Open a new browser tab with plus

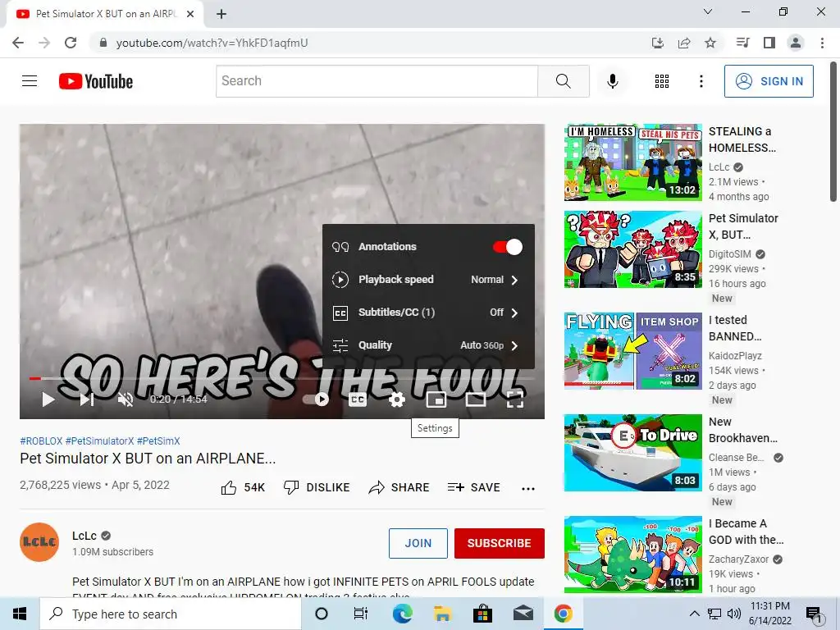coord(221,14)
